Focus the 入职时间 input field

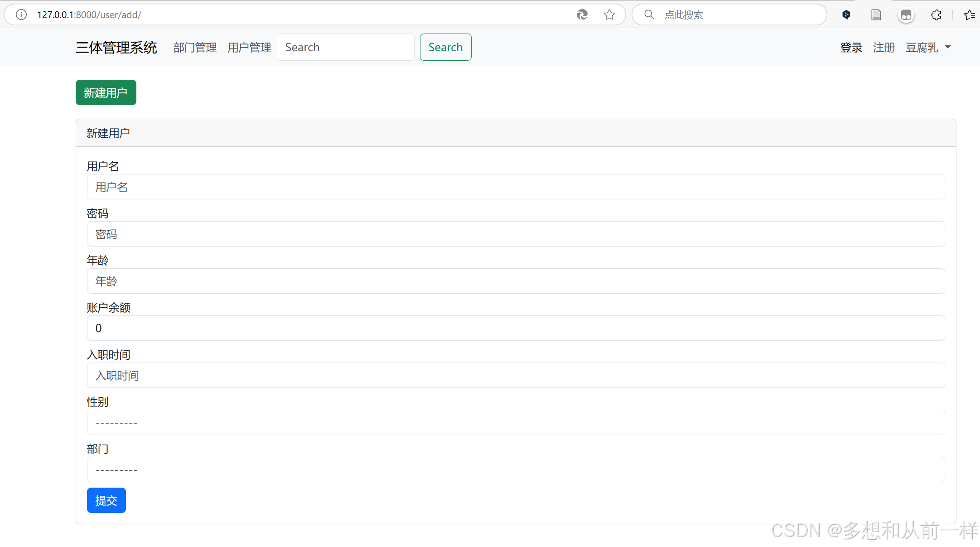point(516,375)
